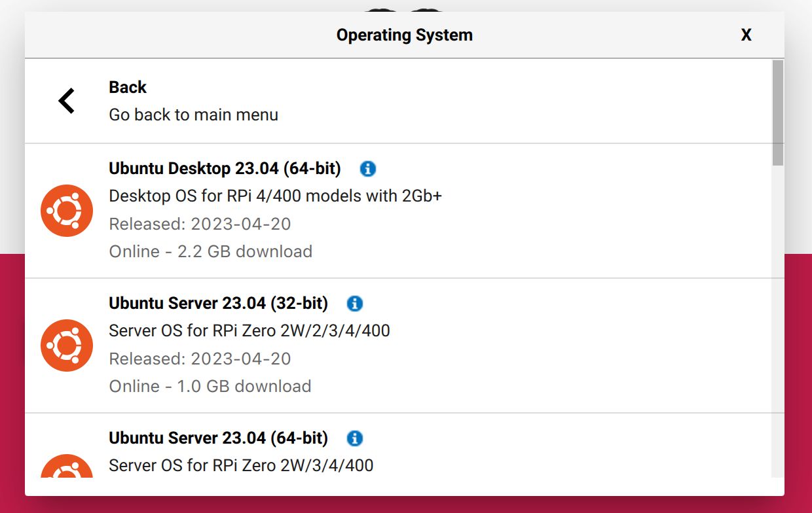This screenshot has width=812, height=513.
Task: Open info tooltip for Ubuntu Server 23.04 (32-bit)
Action: (355, 304)
